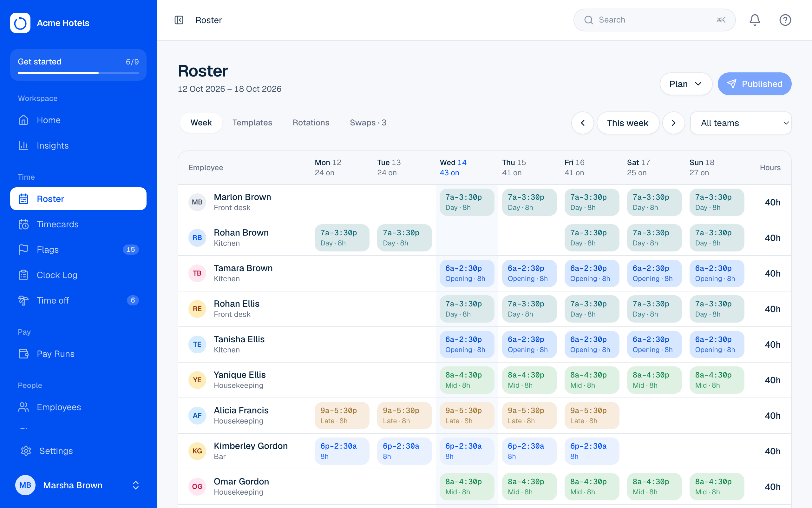Open the All teams filter dropdown

[741, 123]
